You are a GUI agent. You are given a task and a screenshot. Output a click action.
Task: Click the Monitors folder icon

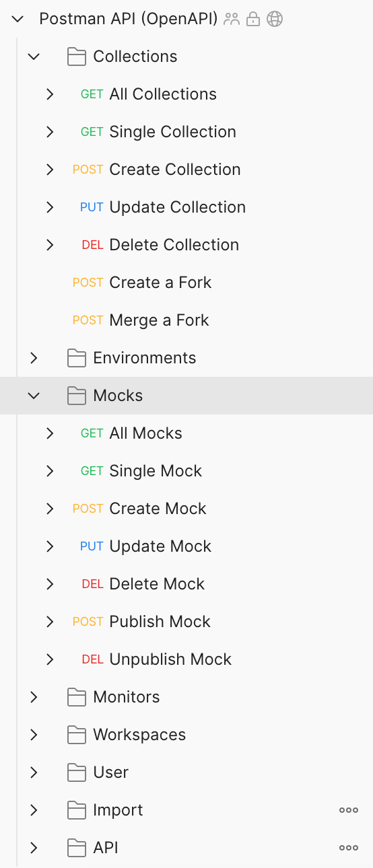point(77,697)
